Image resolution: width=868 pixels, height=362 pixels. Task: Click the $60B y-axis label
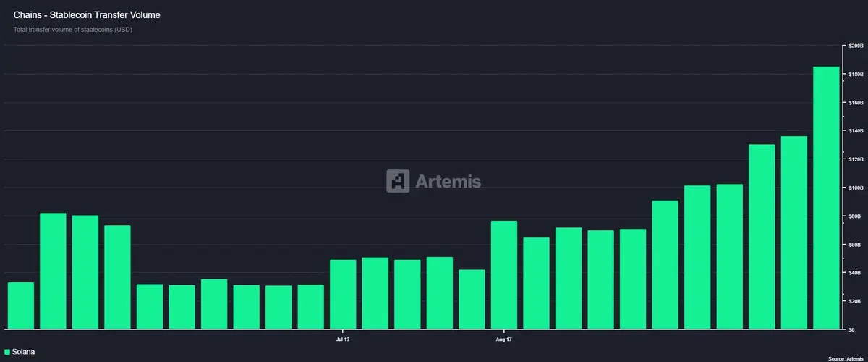855,245
